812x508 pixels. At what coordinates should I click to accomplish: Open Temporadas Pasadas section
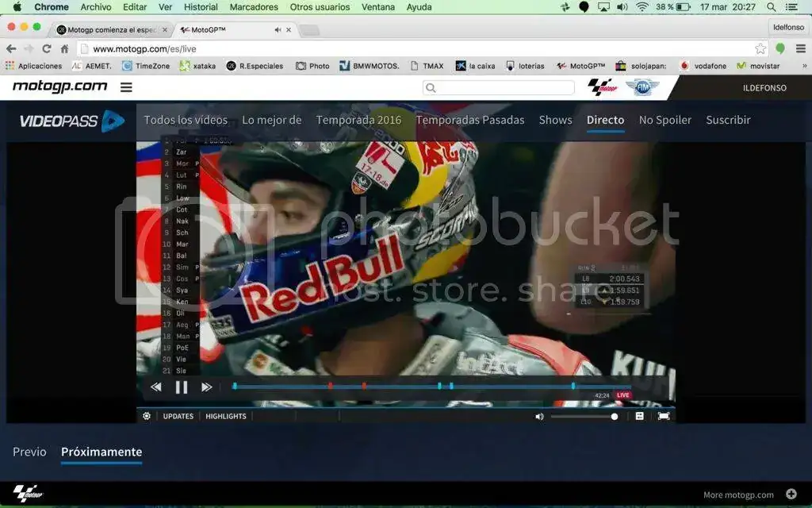[x=470, y=121]
